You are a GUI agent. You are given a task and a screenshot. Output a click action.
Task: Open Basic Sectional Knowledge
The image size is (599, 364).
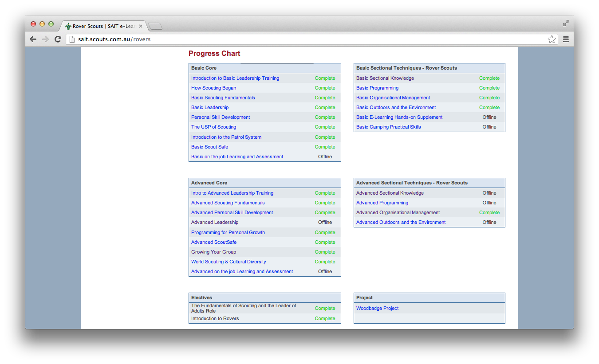click(385, 78)
